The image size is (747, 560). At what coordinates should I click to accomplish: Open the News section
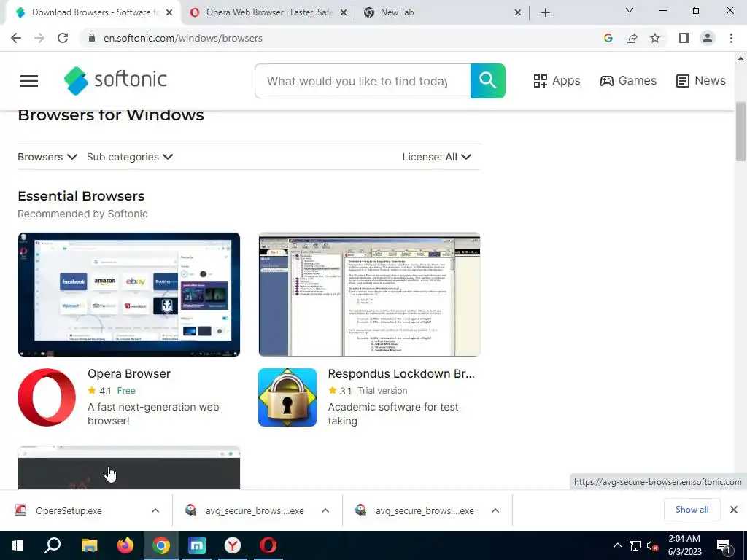[x=700, y=81]
